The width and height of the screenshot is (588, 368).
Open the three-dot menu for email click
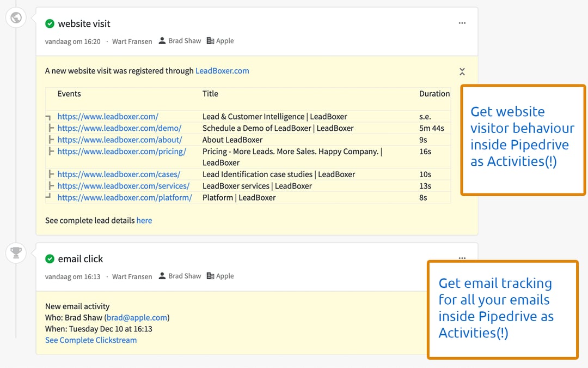click(x=462, y=258)
